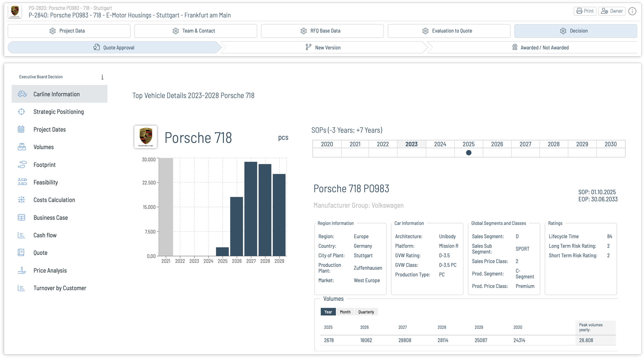Click the gear icon on Team & Contact

pyautogui.click(x=175, y=31)
